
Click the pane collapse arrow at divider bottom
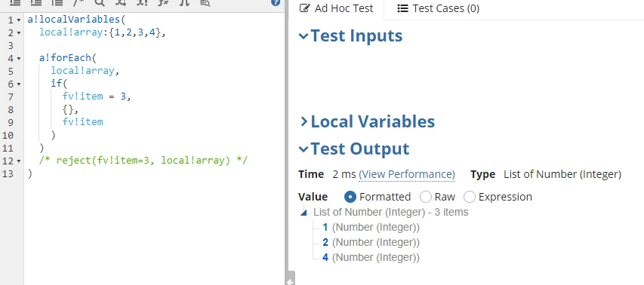tap(290, 282)
